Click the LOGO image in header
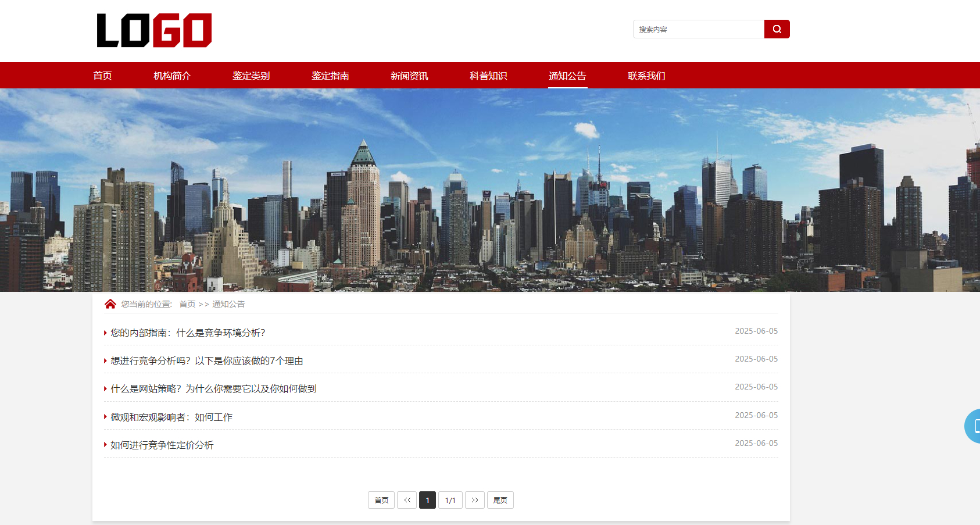This screenshot has height=525, width=980. [x=154, y=30]
